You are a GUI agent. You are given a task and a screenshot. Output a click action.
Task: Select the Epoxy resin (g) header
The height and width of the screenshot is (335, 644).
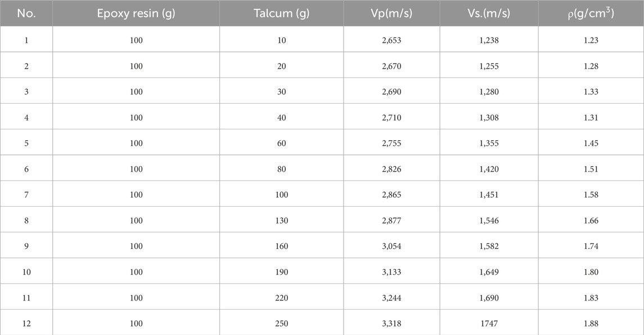[x=136, y=13]
